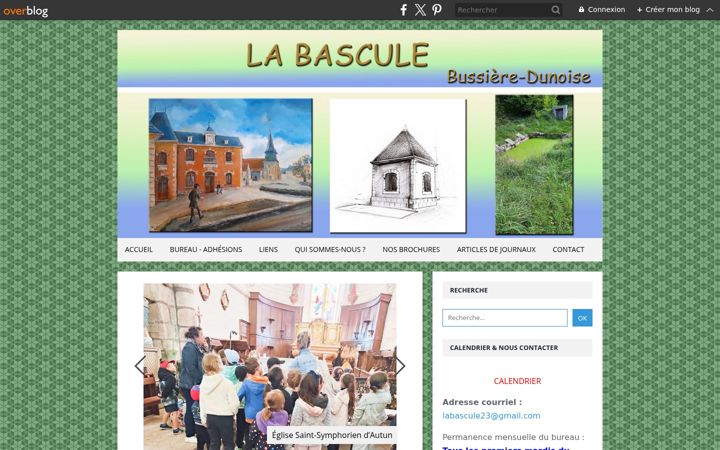Show next slide with right arrow
This screenshot has width=720, height=450.
pyautogui.click(x=400, y=366)
